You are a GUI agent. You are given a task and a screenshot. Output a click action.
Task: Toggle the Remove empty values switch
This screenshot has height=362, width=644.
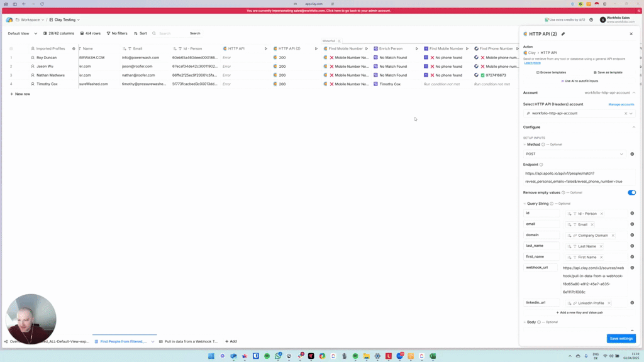631,193
